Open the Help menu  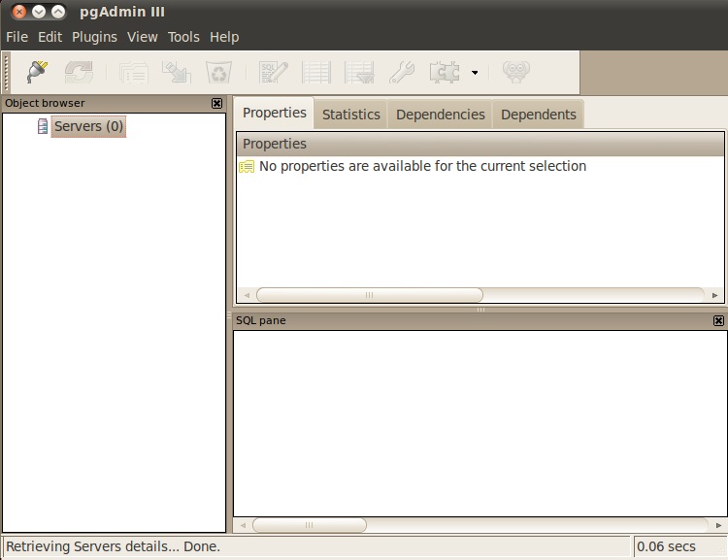(224, 37)
